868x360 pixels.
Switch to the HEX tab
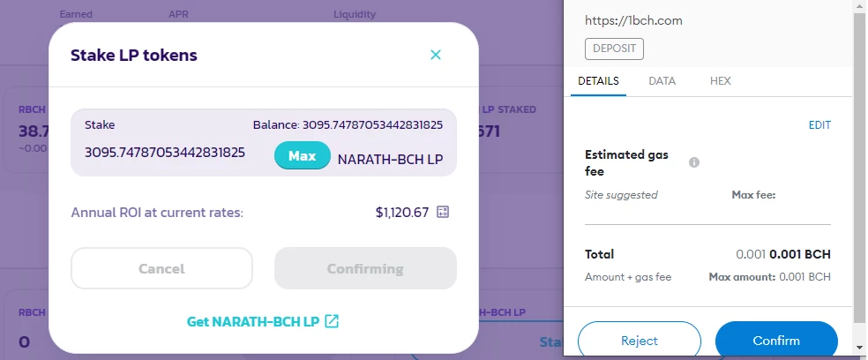click(x=720, y=81)
